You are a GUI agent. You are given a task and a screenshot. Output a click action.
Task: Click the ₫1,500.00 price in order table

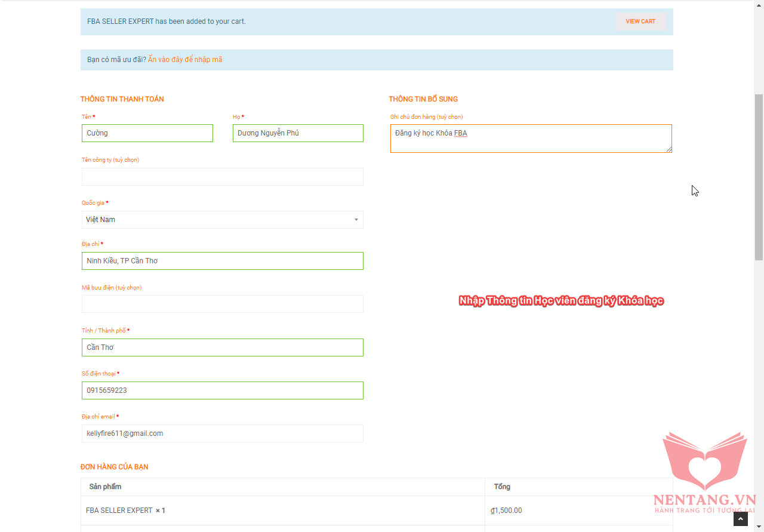(x=506, y=511)
